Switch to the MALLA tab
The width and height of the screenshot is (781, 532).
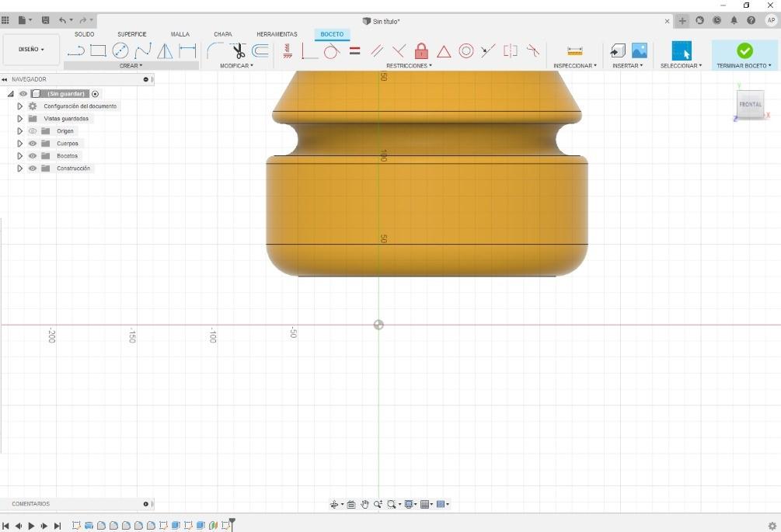(180, 34)
